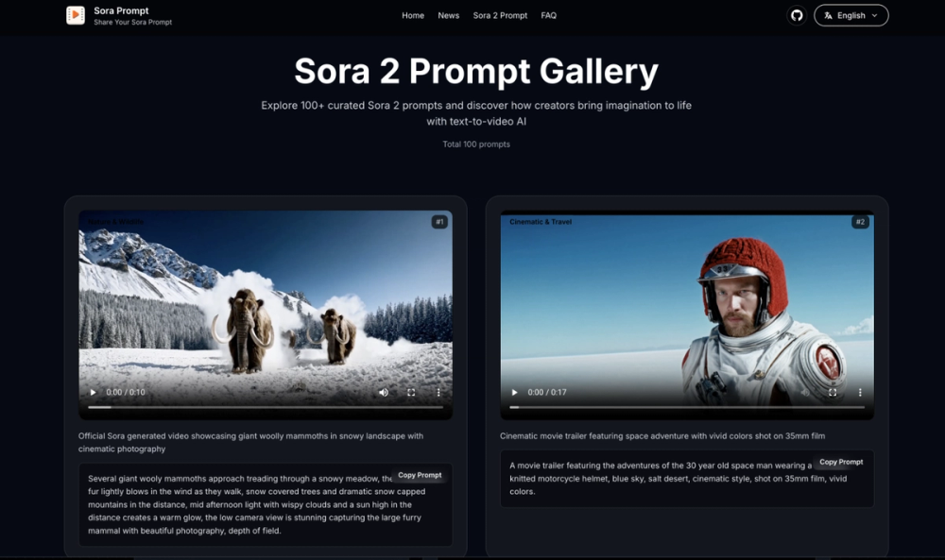
Task: Seek on the space man video progress bar
Action: point(687,407)
